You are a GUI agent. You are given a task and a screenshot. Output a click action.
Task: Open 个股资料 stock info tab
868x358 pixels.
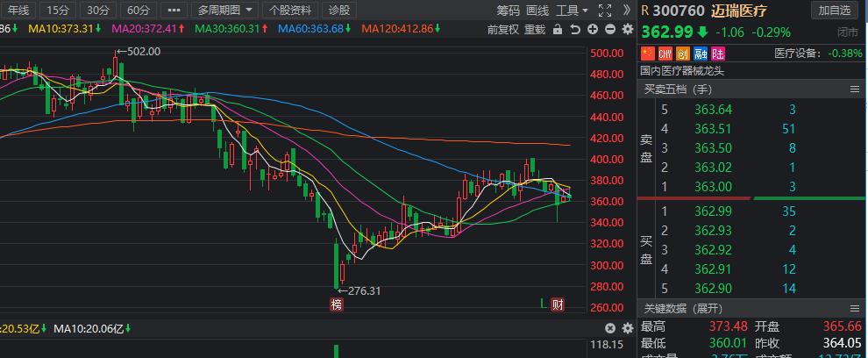tap(290, 10)
